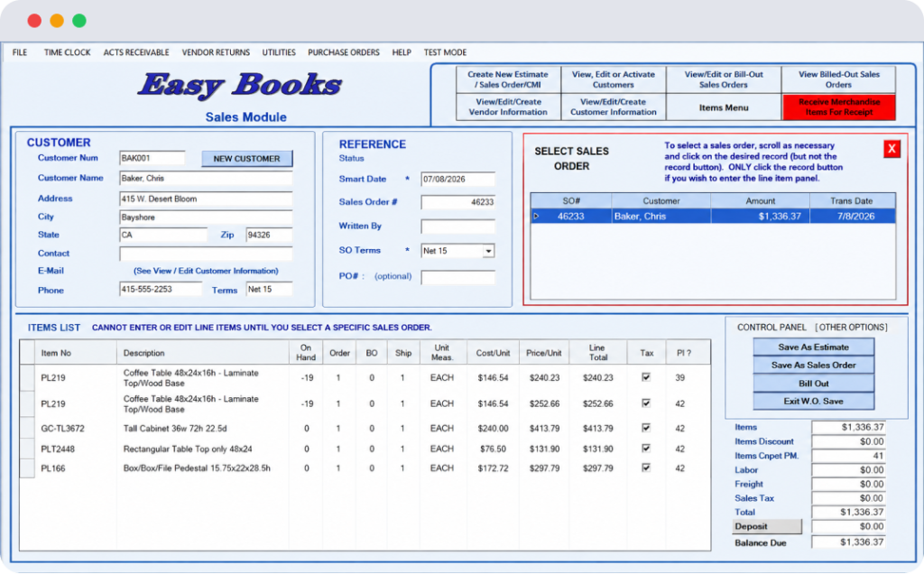The image size is (924, 574).
Task: Click Save As Sales Order button
Action: pos(813,366)
